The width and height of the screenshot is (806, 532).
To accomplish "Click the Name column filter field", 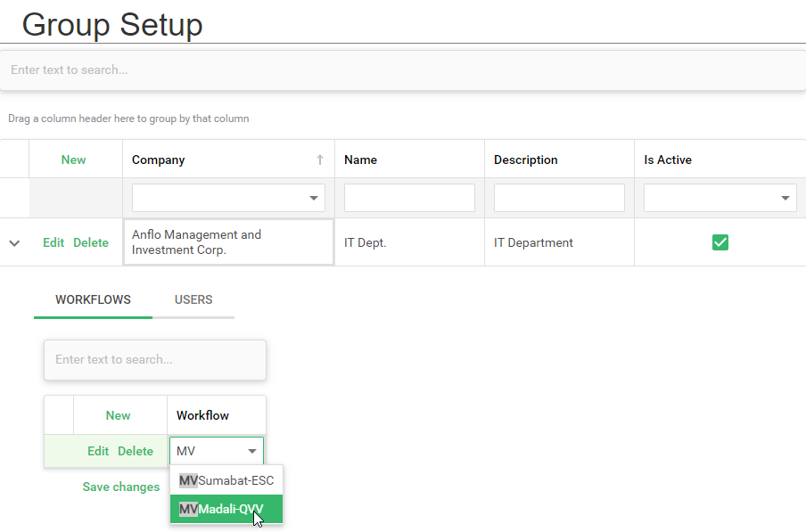I will pyautogui.click(x=409, y=198).
